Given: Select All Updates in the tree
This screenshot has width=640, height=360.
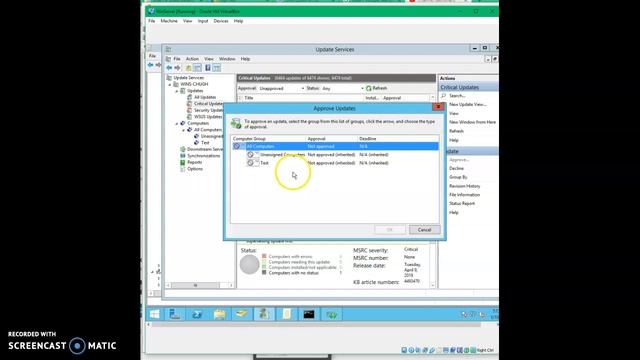Looking at the screenshot, I should coord(205,97).
